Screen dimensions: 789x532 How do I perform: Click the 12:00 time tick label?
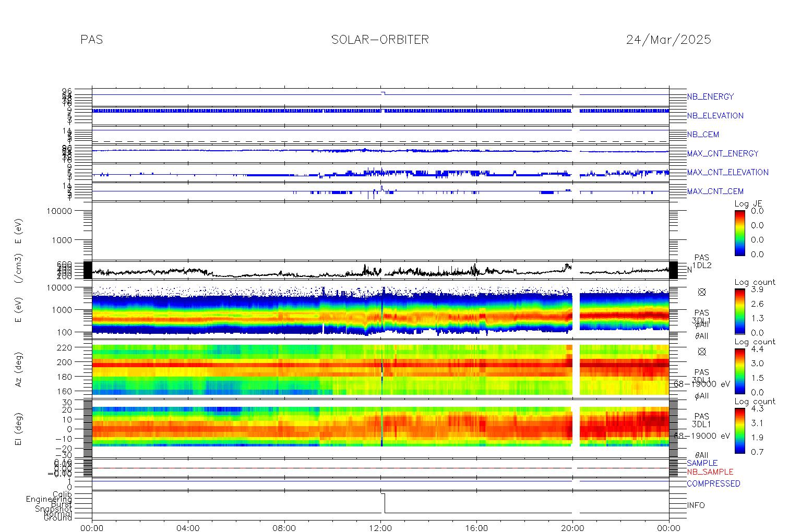380,528
